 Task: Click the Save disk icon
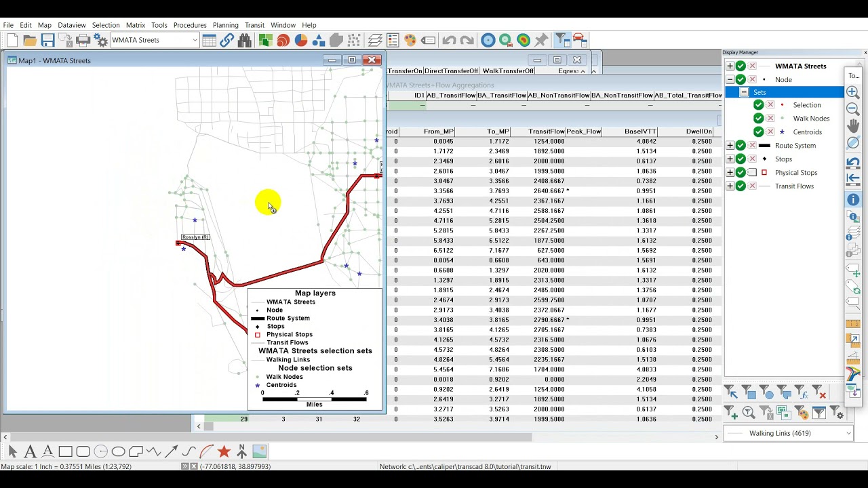[47, 41]
